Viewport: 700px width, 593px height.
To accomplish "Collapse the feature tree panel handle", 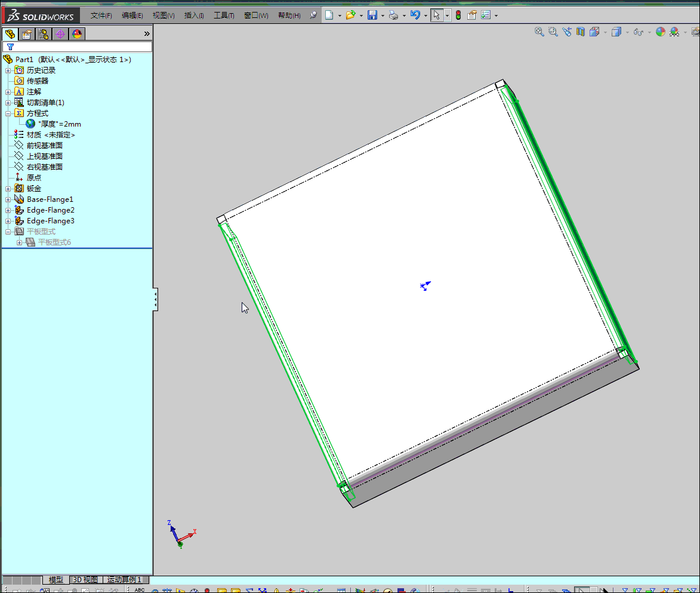I will [x=155, y=299].
